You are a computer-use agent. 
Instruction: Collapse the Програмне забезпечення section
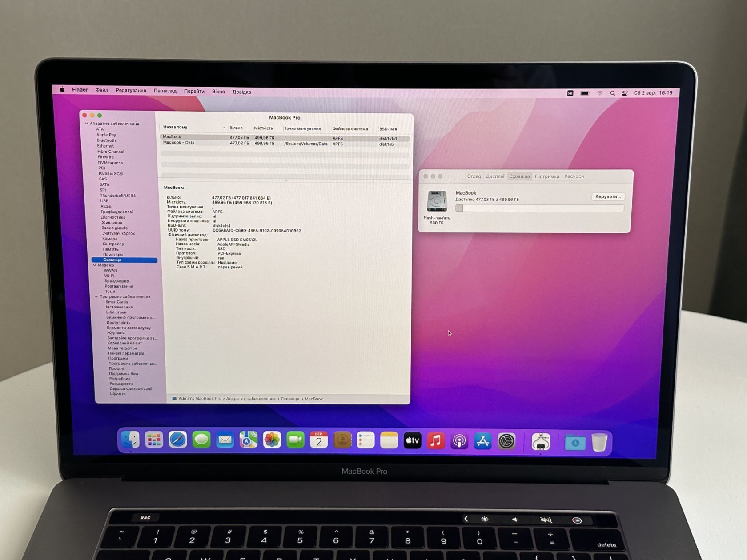coord(96,297)
